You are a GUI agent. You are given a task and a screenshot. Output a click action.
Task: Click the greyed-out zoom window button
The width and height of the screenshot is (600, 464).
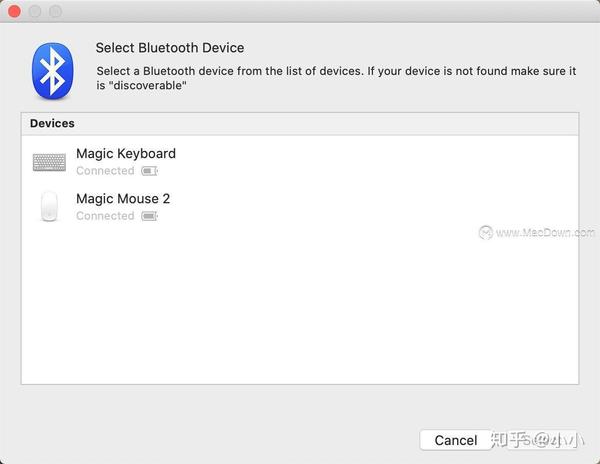point(55,11)
